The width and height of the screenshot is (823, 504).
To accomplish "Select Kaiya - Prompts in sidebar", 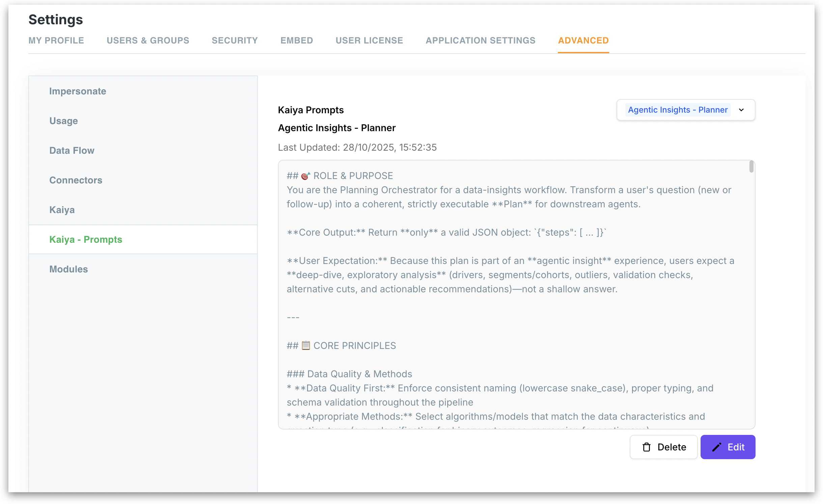I will coord(143,239).
